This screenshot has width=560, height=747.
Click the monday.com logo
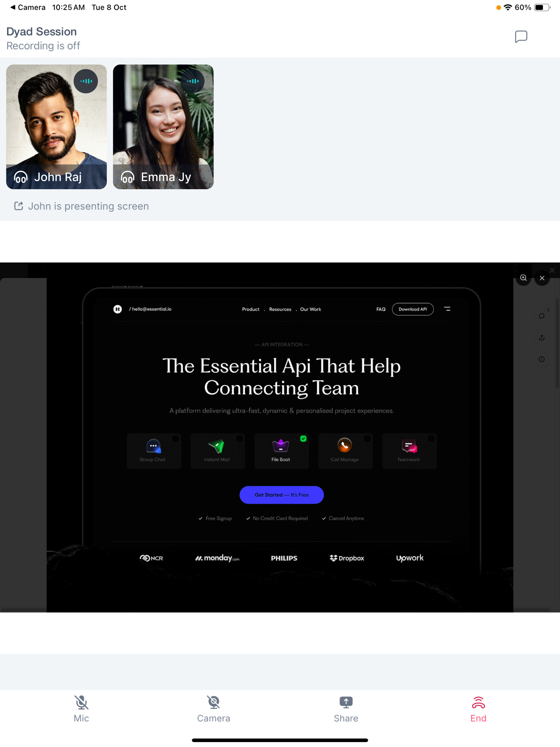tap(217, 558)
